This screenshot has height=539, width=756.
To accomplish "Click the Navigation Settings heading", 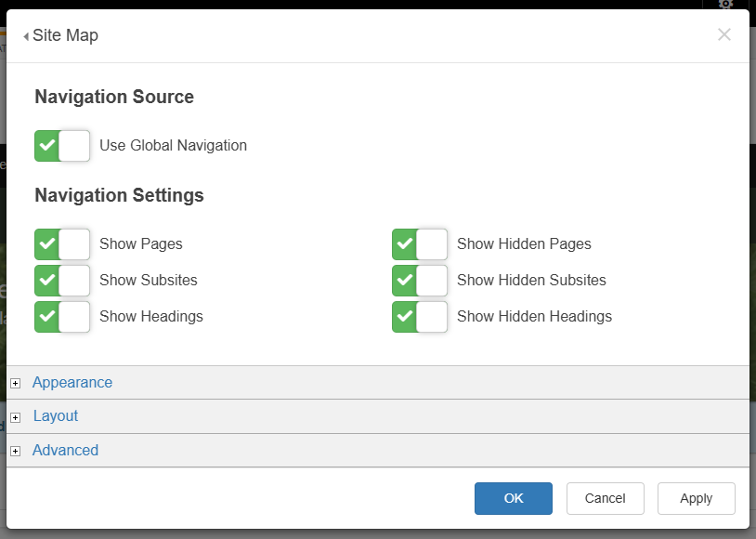I will pyautogui.click(x=119, y=195).
